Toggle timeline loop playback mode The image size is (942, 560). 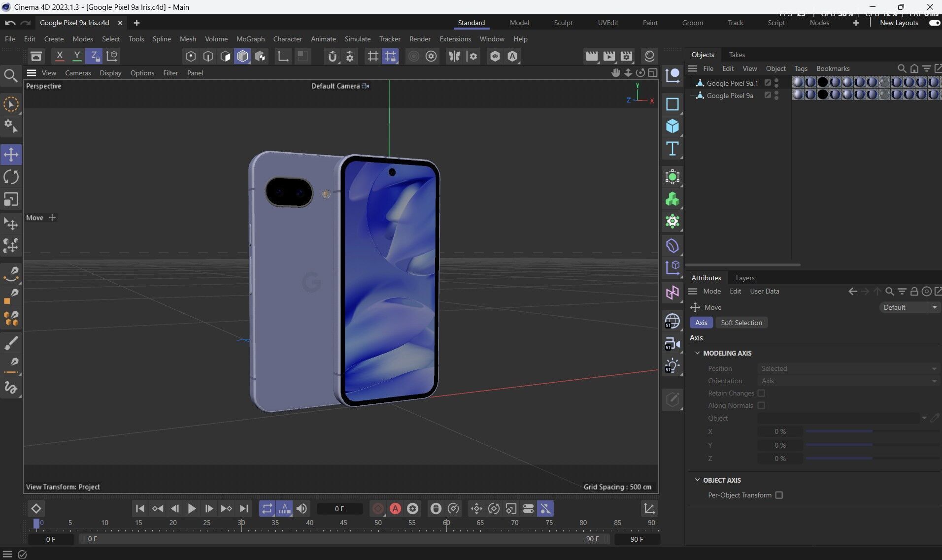[267, 509]
